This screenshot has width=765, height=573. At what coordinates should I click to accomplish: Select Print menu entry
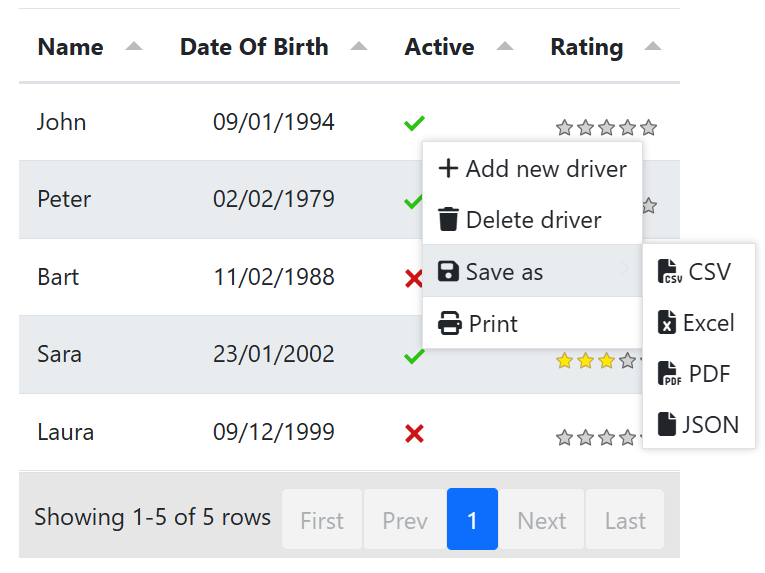tap(492, 324)
